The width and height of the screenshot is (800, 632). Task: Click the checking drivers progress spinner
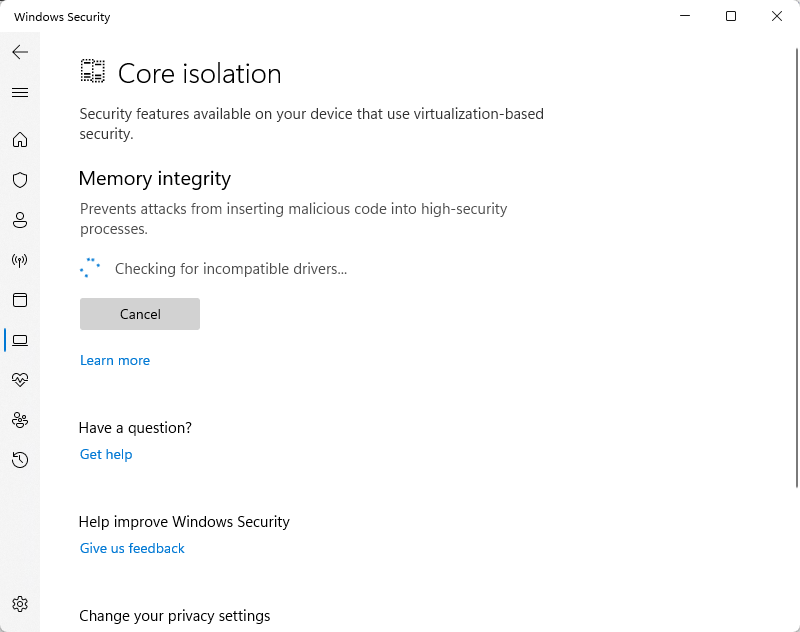coord(90,267)
